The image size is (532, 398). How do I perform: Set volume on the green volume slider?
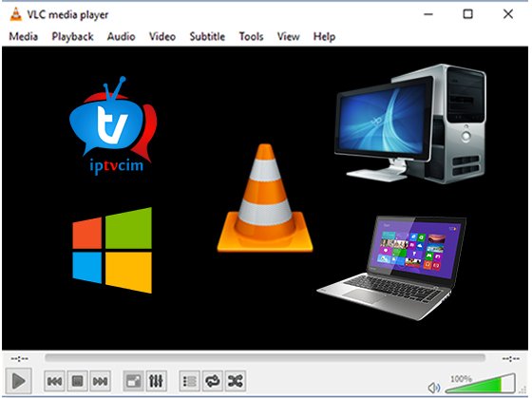(481, 384)
